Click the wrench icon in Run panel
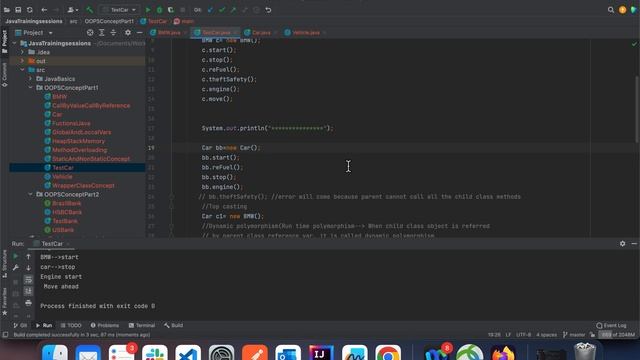Image resolution: width=640 pixels, height=360 pixels. (x=16, y=268)
